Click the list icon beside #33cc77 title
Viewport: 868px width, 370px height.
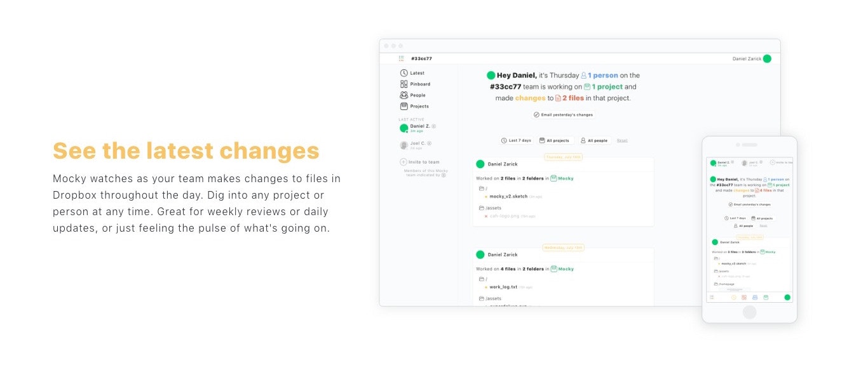pyautogui.click(x=402, y=58)
